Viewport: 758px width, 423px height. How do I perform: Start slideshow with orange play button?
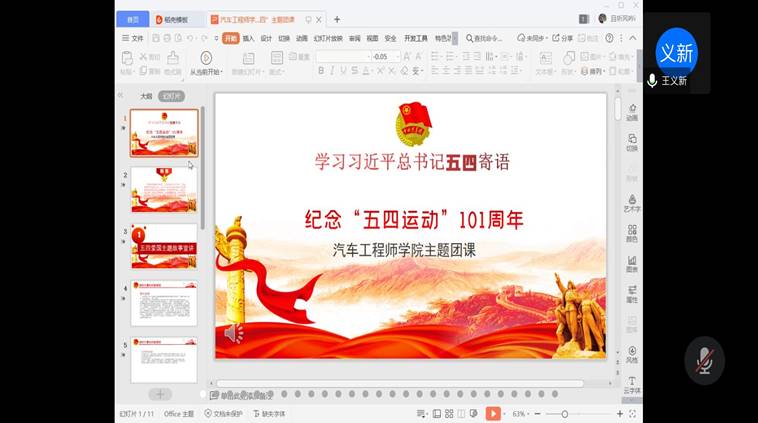tap(493, 413)
